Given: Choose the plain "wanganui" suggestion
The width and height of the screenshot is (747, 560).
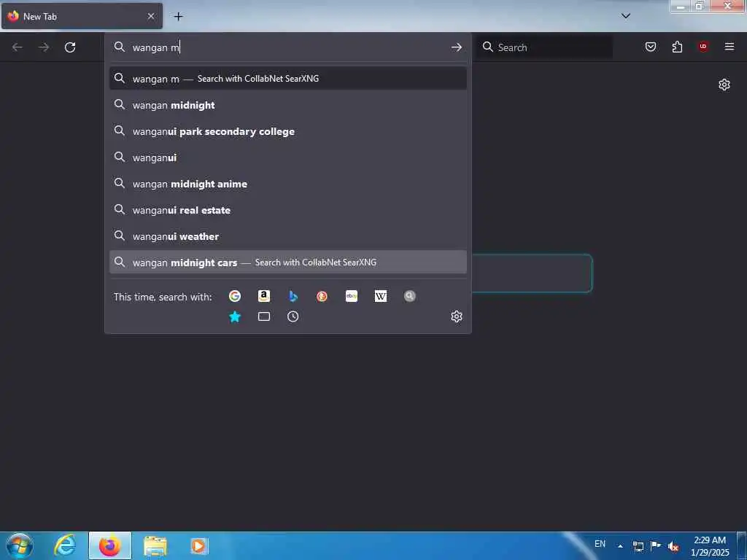Looking at the screenshot, I should pos(287,157).
